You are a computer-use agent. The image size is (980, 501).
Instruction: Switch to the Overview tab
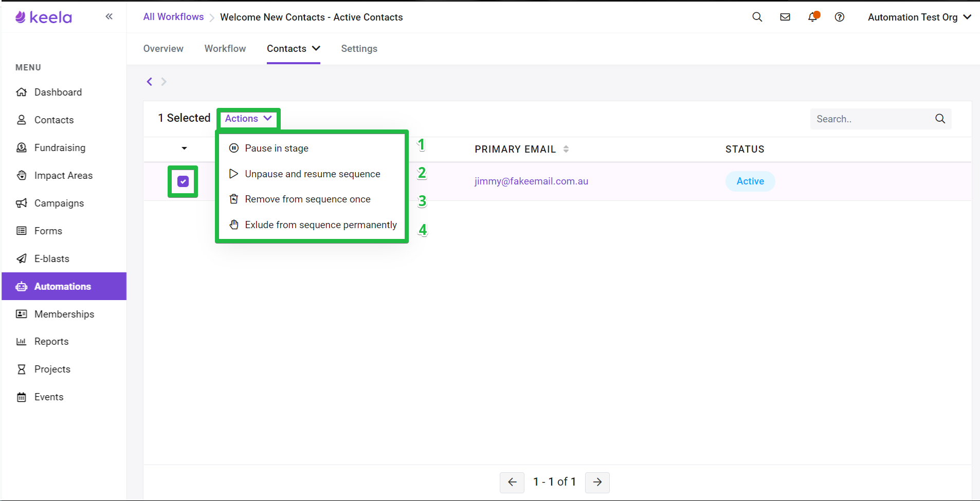(x=164, y=48)
